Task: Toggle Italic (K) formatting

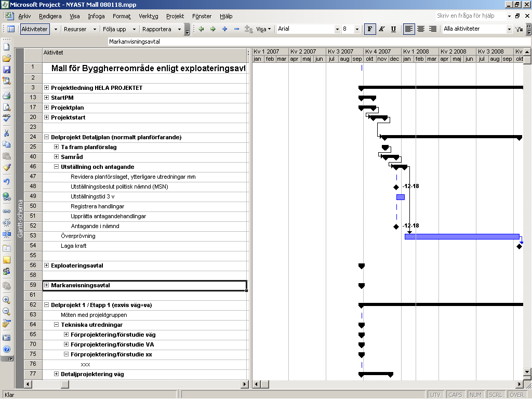Action: (382, 29)
